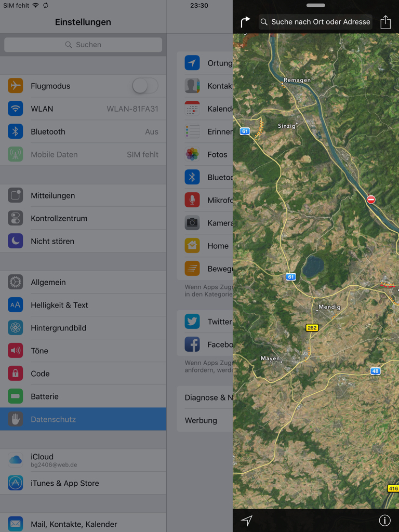Viewport: 399px width, 532px height.
Task: Toggle the Flugmodus switch
Action: (x=145, y=86)
